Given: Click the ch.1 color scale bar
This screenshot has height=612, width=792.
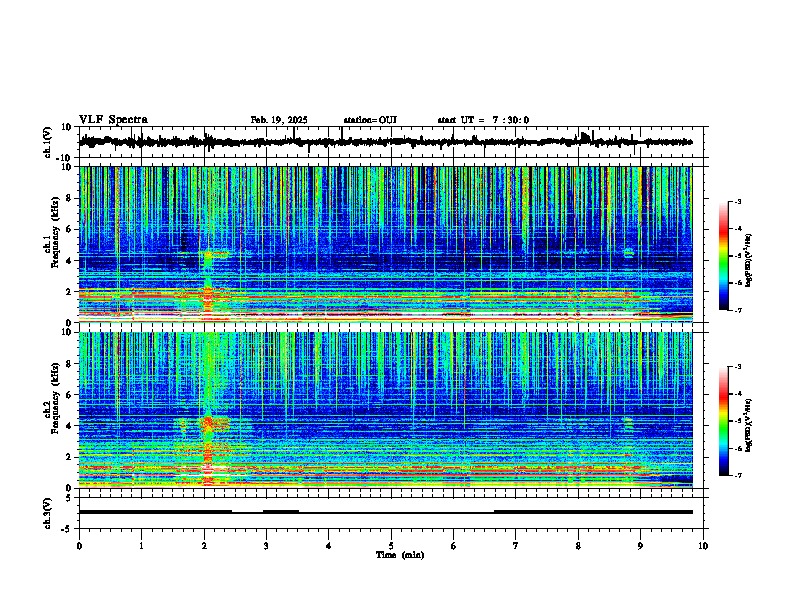Looking at the screenshot, I should (x=723, y=256).
